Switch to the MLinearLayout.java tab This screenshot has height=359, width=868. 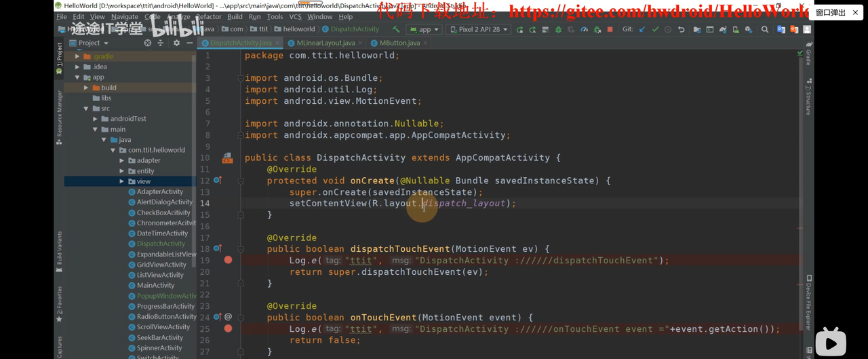pos(325,43)
